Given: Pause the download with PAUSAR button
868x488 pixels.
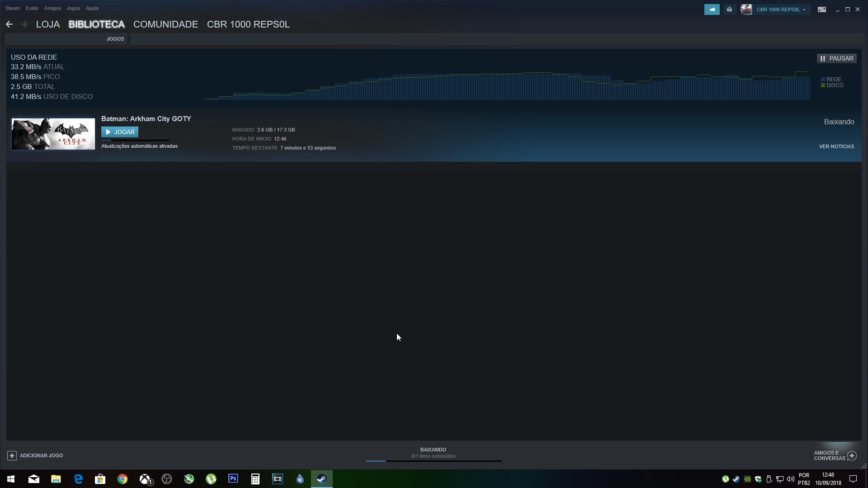Looking at the screenshot, I should pyautogui.click(x=836, y=58).
